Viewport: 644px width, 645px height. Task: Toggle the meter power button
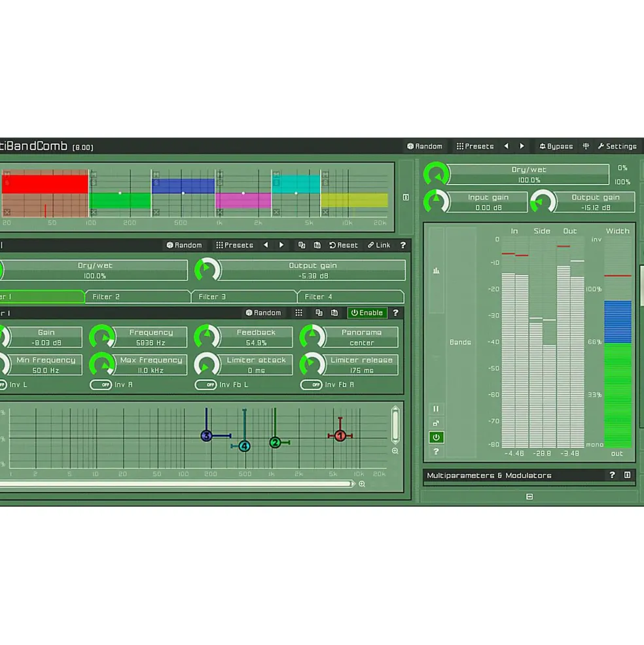coord(436,437)
